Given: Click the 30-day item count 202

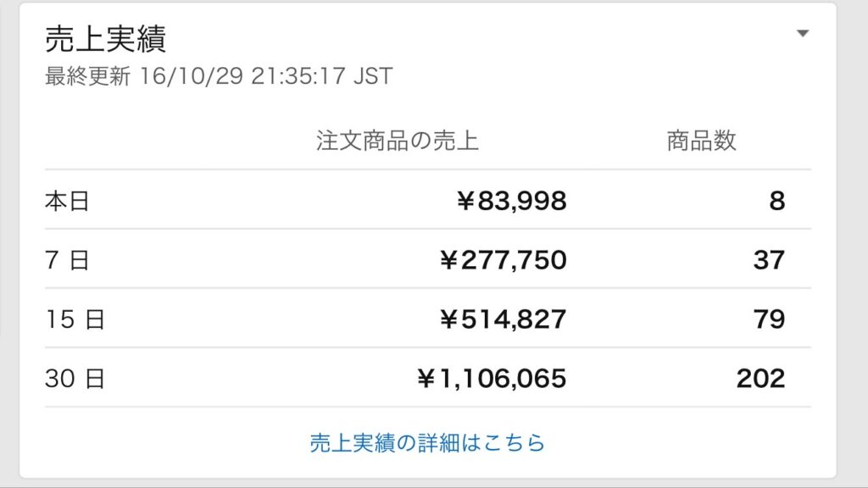Looking at the screenshot, I should pyautogui.click(x=760, y=379).
